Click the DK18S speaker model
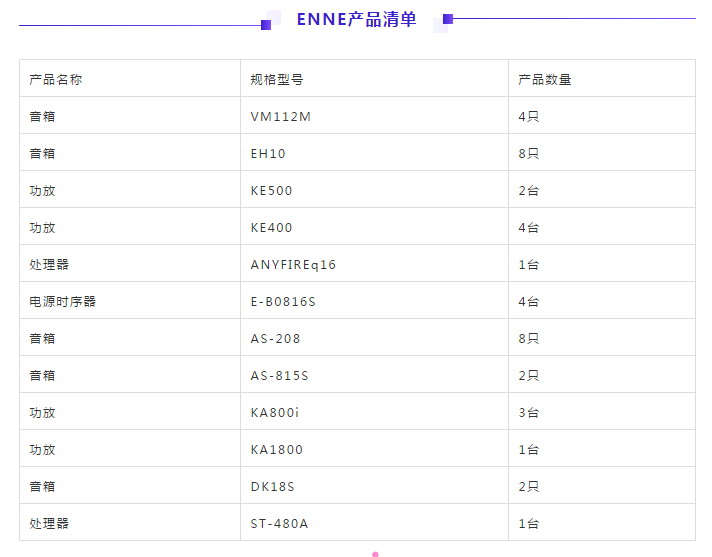 pos(272,487)
